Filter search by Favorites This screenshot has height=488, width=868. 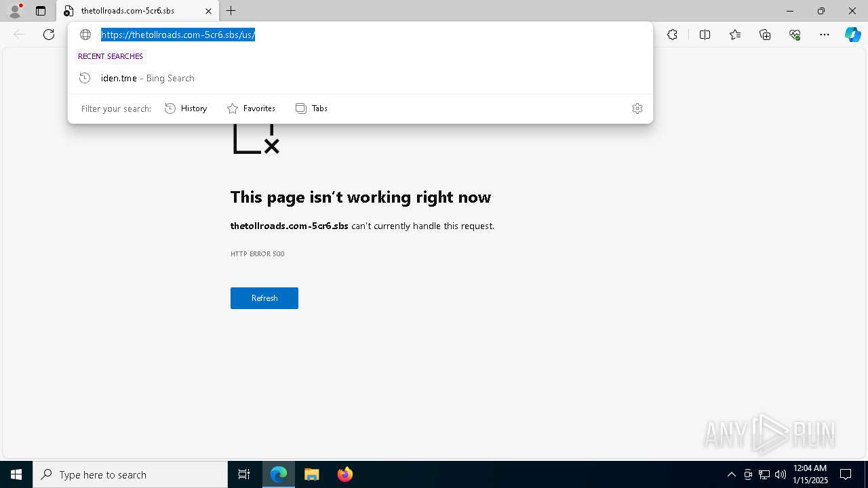pyautogui.click(x=251, y=108)
